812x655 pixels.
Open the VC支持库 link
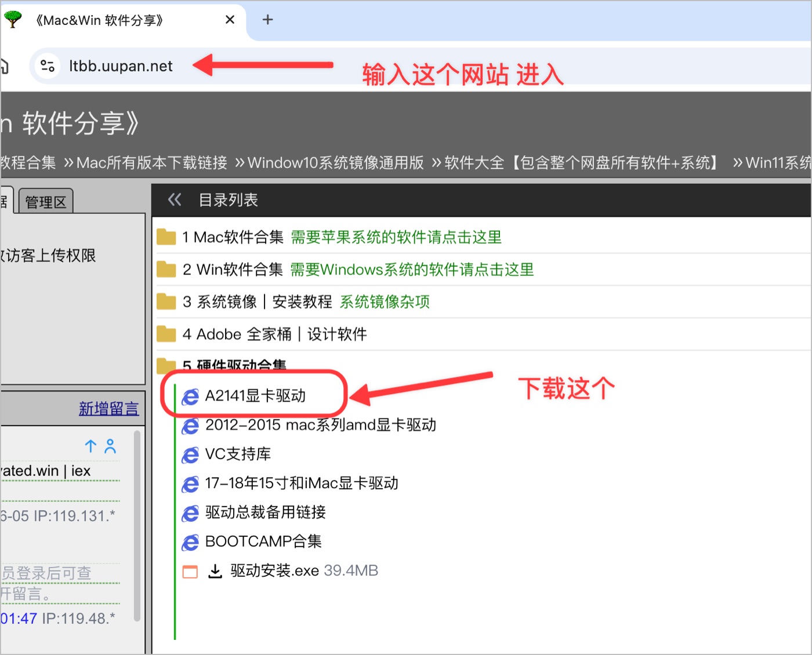click(x=238, y=454)
